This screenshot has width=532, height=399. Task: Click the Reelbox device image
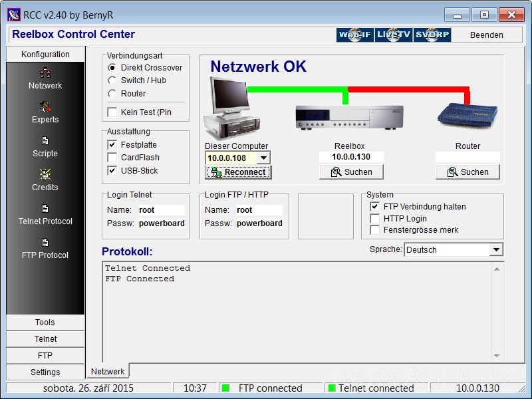[x=350, y=118]
